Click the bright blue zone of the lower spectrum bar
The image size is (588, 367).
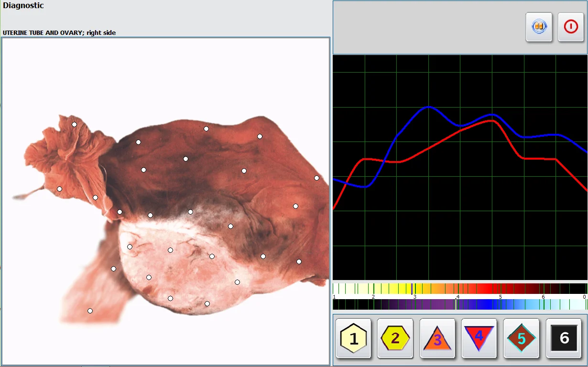pyautogui.click(x=485, y=304)
